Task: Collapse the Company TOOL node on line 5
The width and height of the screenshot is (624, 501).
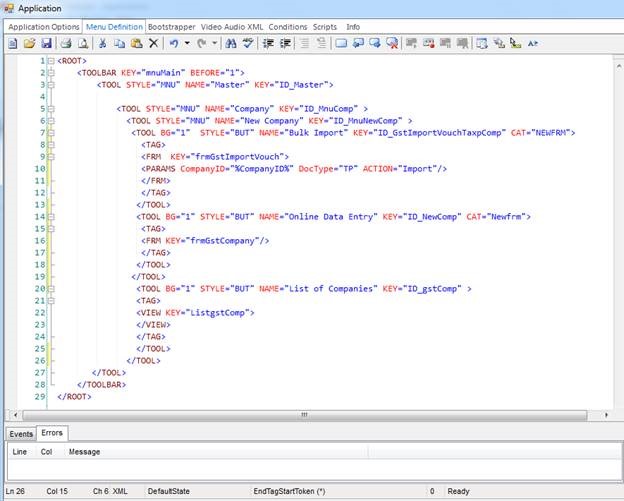Action: 51,109
